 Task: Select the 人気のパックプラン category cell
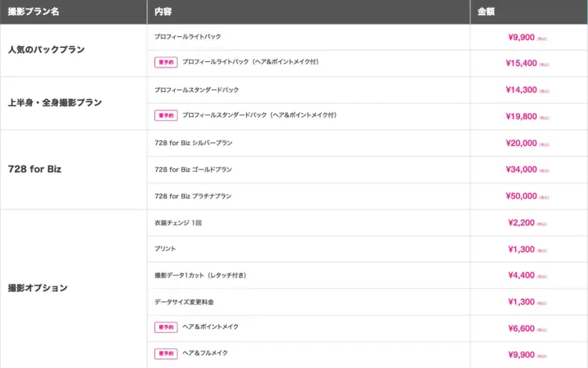pos(45,49)
